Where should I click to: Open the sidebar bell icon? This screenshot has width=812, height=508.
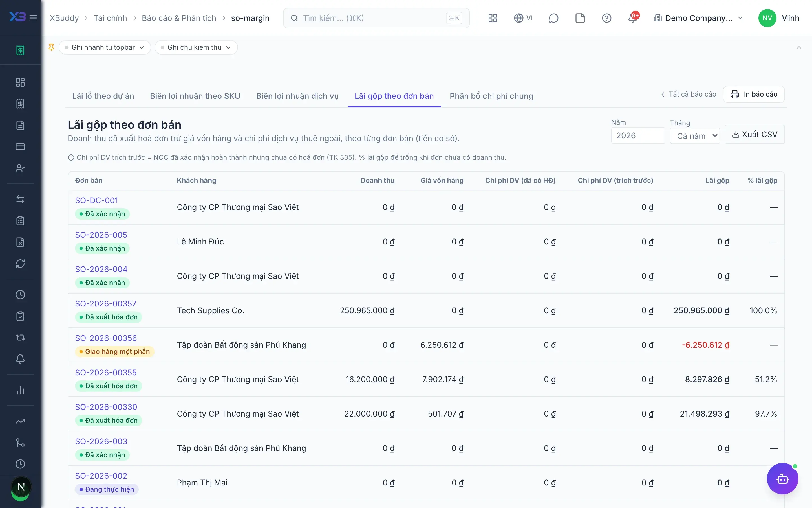click(x=20, y=359)
